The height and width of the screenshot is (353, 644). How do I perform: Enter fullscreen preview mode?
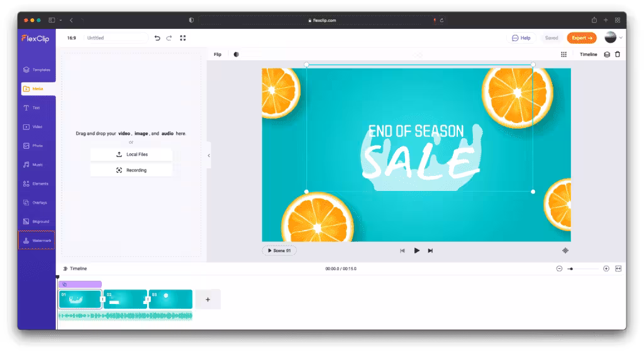tap(183, 38)
